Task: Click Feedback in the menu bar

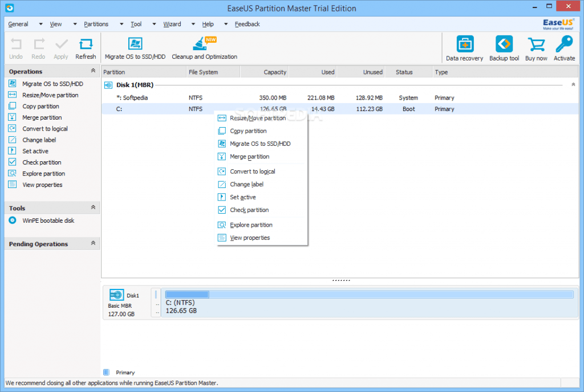Action: coord(246,24)
